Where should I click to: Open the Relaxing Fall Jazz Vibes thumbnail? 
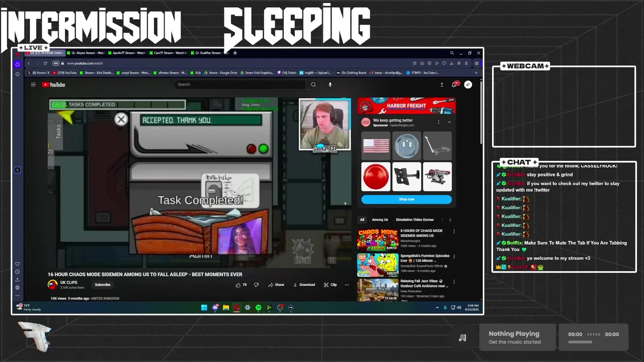(x=377, y=290)
